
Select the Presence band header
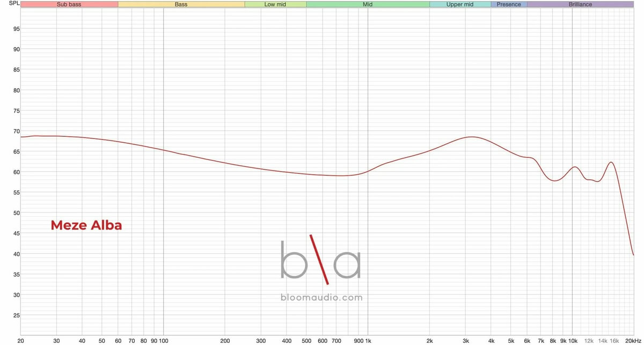click(509, 4)
